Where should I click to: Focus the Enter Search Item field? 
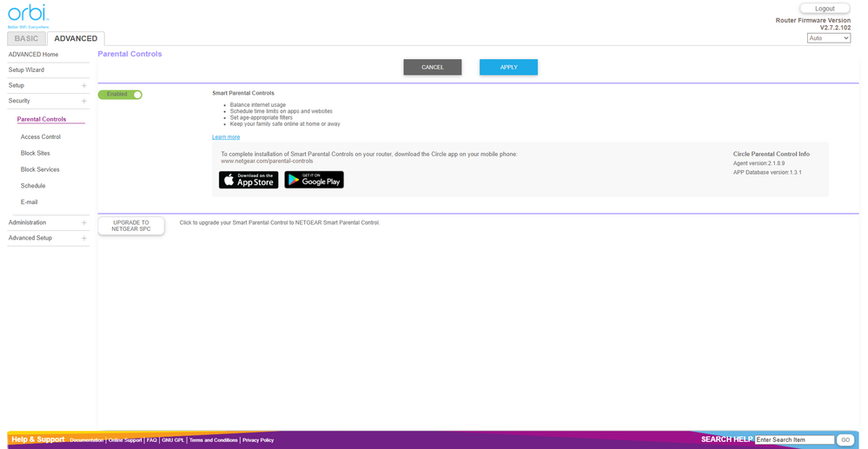[x=794, y=439]
